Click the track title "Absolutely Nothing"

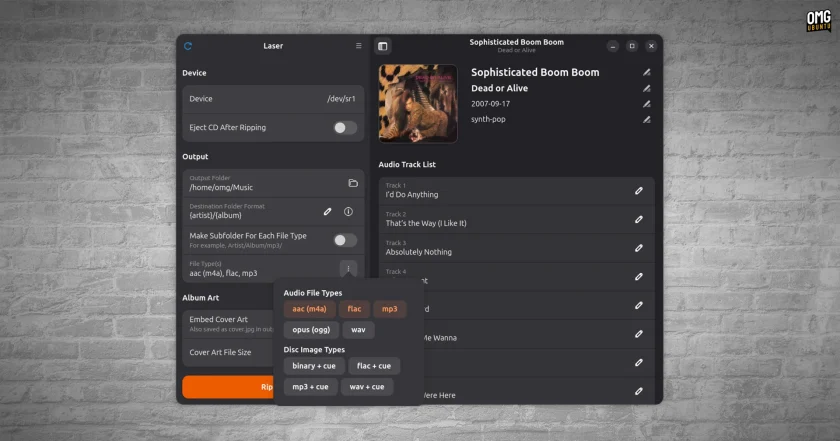[x=419, y=252]
